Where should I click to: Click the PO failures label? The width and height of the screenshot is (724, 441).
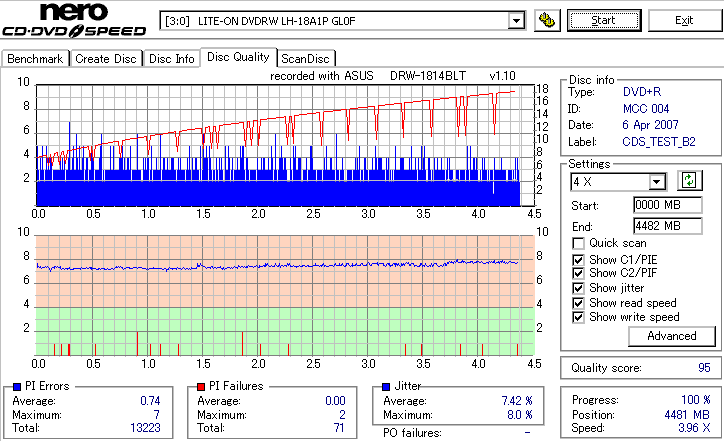pyautogui.click(x=412, y=433)
